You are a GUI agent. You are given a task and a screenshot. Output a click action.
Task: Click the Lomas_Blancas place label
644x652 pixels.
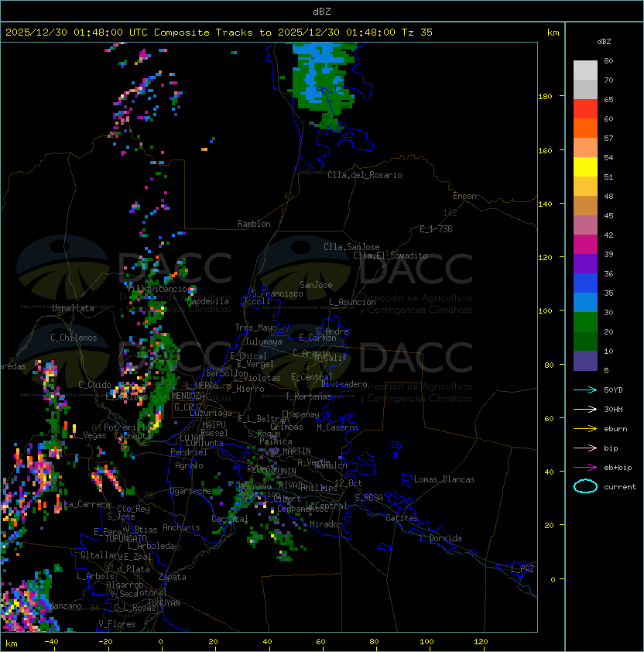coord(444,479)
